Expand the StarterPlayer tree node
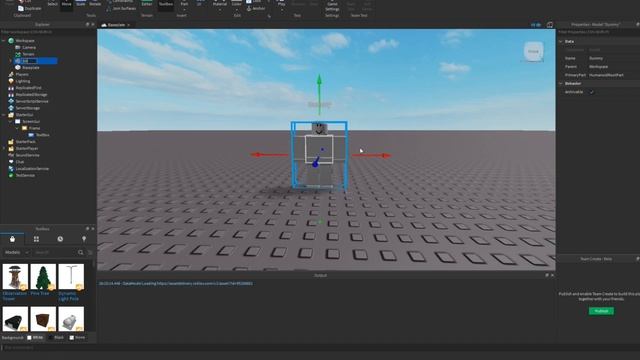640x360 pixels. [x=4, y=148]
